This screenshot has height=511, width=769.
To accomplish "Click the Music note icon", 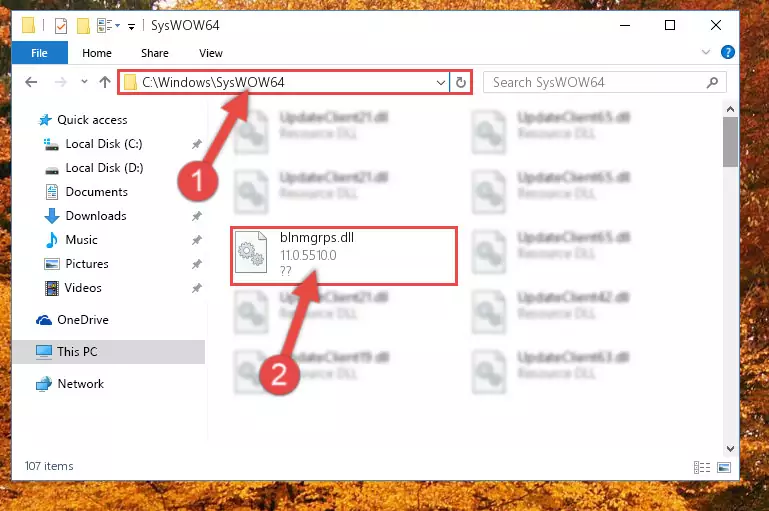I will point(51,240).
